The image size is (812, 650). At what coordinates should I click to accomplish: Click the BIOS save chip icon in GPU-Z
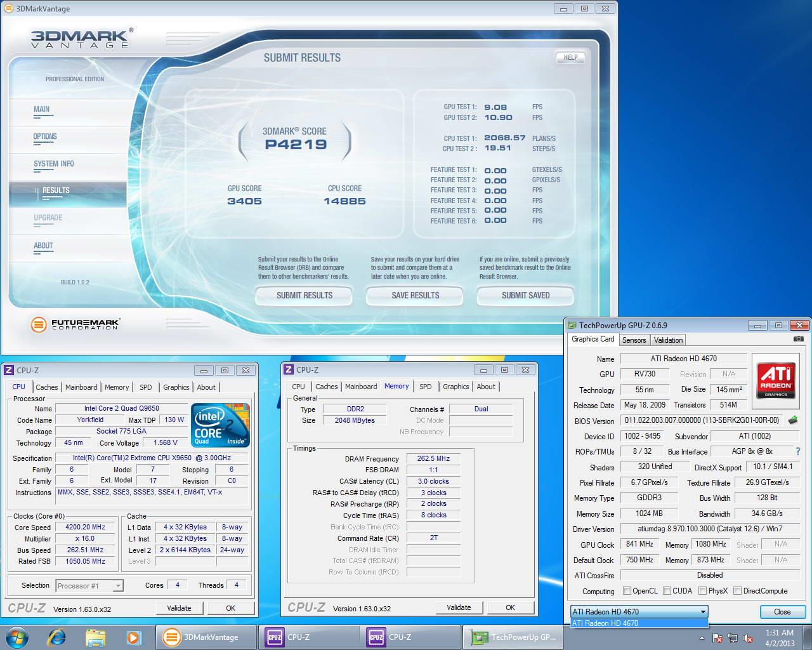pos(792,420)
